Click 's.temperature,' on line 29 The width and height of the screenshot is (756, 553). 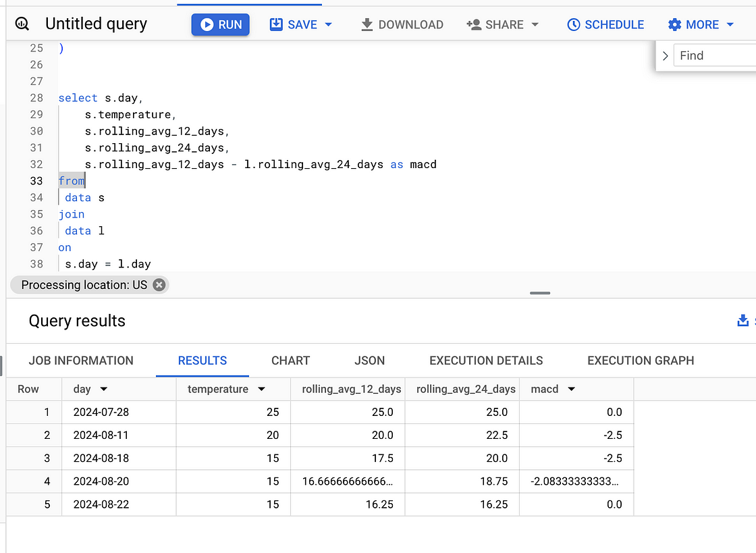pyautogui.click(x=131, y=115)
